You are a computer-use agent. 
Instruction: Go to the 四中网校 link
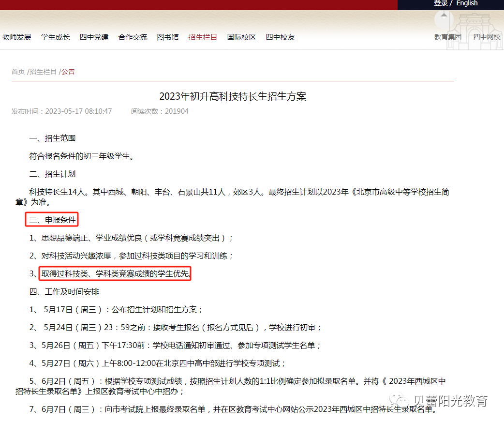[487, 37]
